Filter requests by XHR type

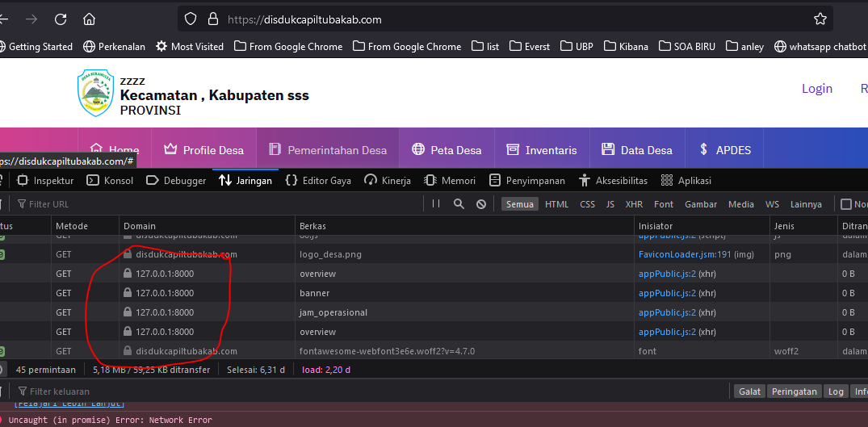[634, 204]
